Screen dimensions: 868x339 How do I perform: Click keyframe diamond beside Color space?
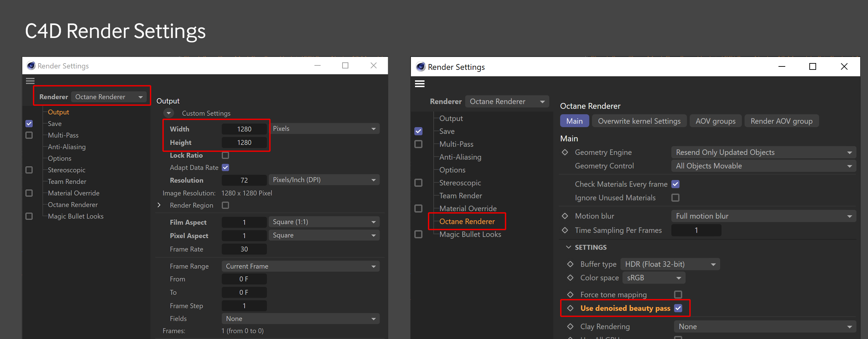click(x=570, y=278)
